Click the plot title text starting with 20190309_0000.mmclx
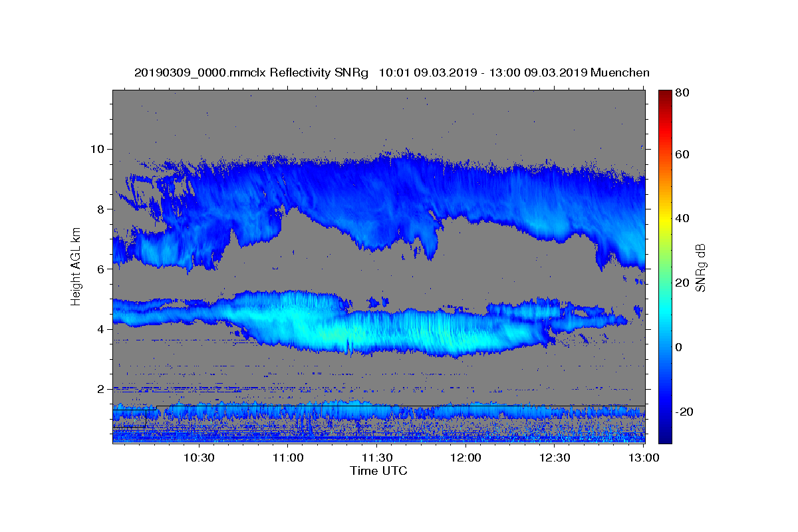Screen dimensions: 798x532 pos(392,72)
